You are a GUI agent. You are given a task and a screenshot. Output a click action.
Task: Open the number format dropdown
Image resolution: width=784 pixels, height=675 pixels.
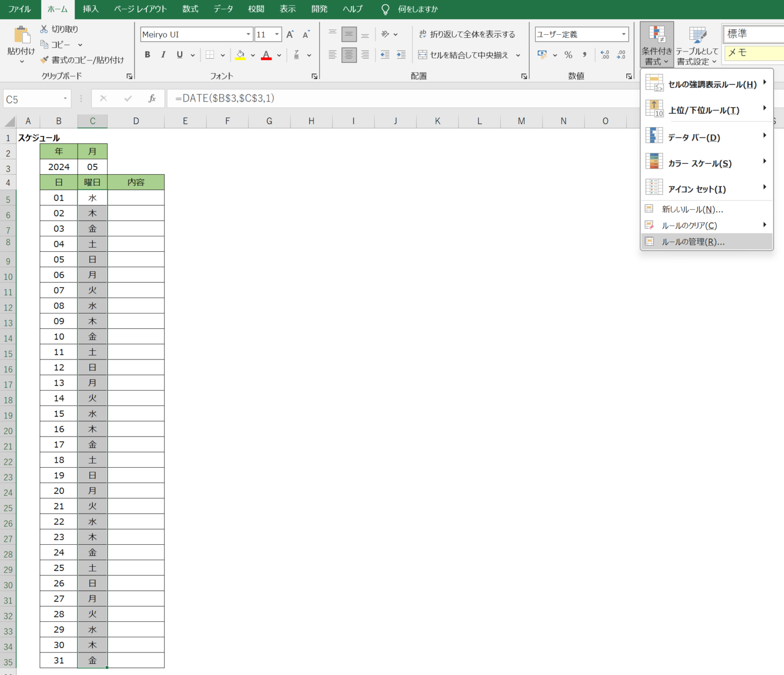(624, 34)
